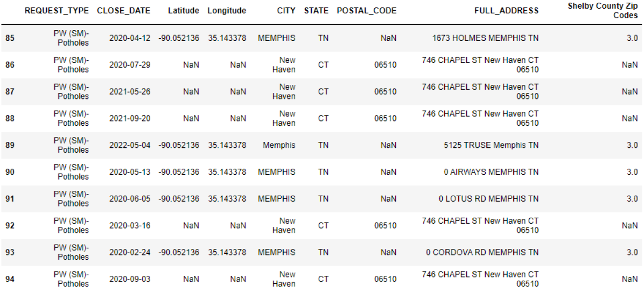Viewport: 644px width, 300px height.
Task: Click the close date 2020-02-24 cell
Action: click(130, 252)
